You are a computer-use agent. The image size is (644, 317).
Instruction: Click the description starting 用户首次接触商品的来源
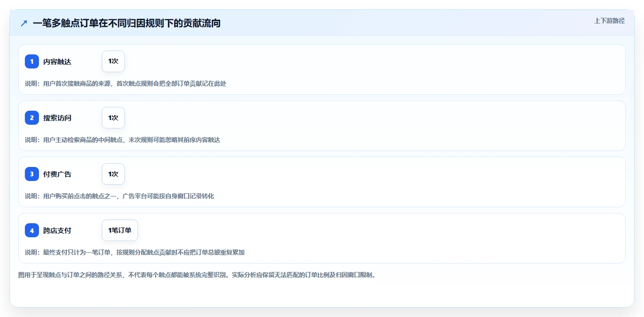pos(126,83)
